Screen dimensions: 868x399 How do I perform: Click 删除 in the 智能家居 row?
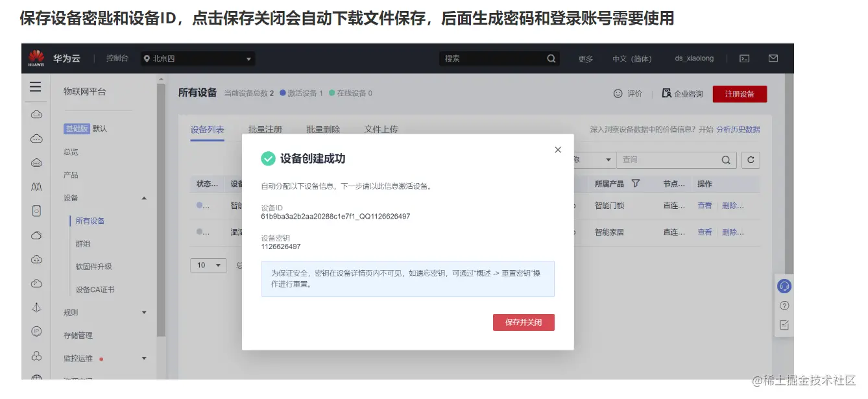[732, 232]
